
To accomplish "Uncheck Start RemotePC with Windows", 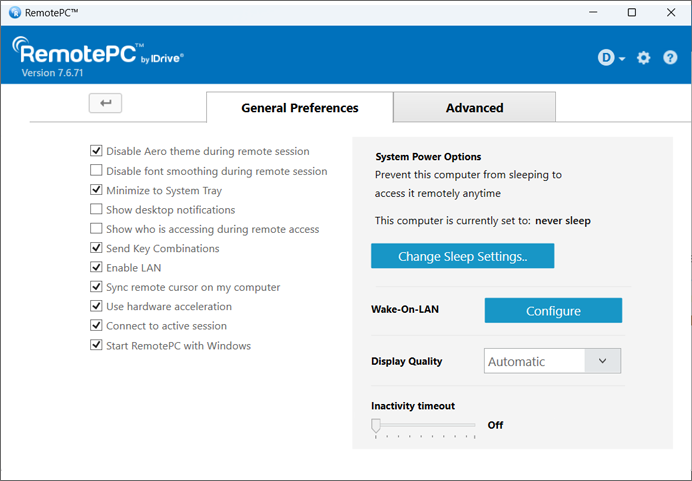I will 97,345.
